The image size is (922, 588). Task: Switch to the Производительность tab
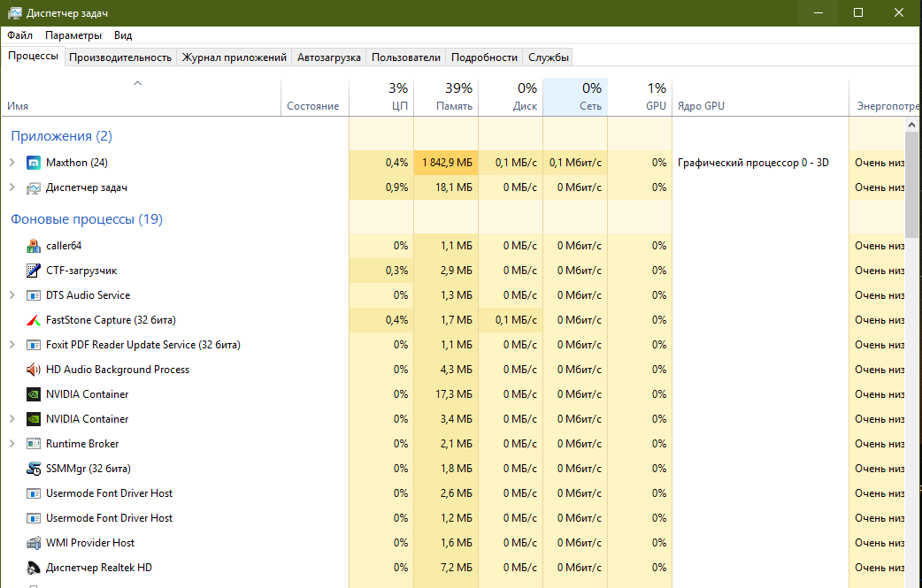pyautogui.click(x=120, y=57)
